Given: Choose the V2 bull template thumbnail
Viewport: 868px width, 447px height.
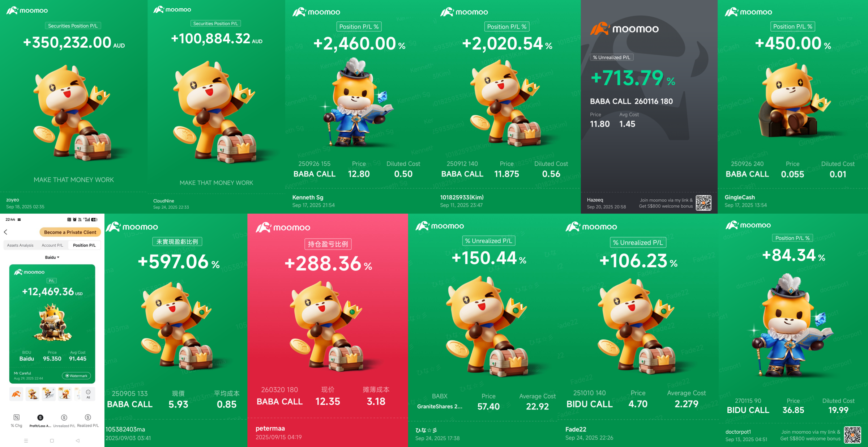Looking at the screenshot, I should pyautogui.click(x=65, y=394).
